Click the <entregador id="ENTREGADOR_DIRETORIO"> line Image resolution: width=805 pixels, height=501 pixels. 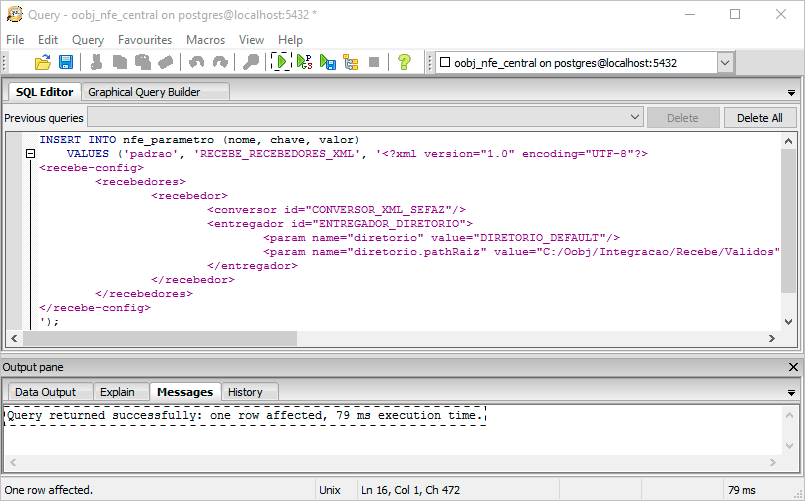[x=339, y=224]
